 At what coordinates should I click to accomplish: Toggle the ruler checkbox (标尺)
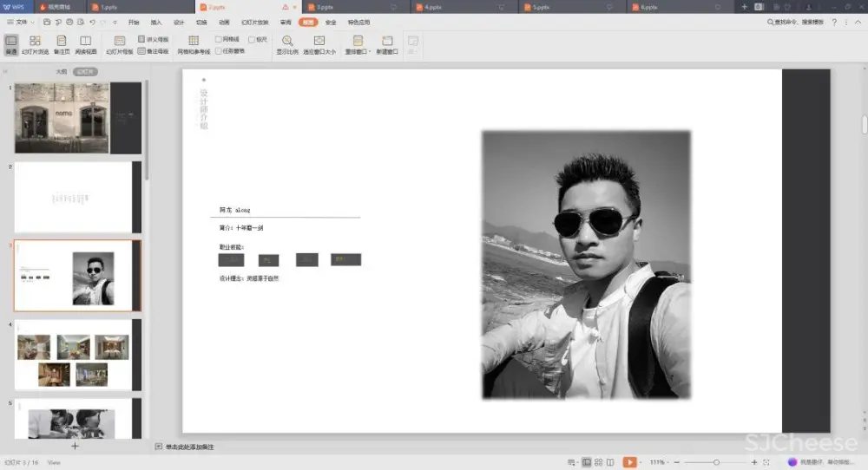coord(252,39)
